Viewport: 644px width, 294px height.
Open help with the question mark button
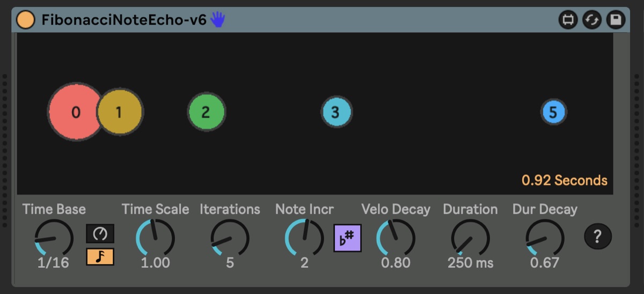coord(598,236)
